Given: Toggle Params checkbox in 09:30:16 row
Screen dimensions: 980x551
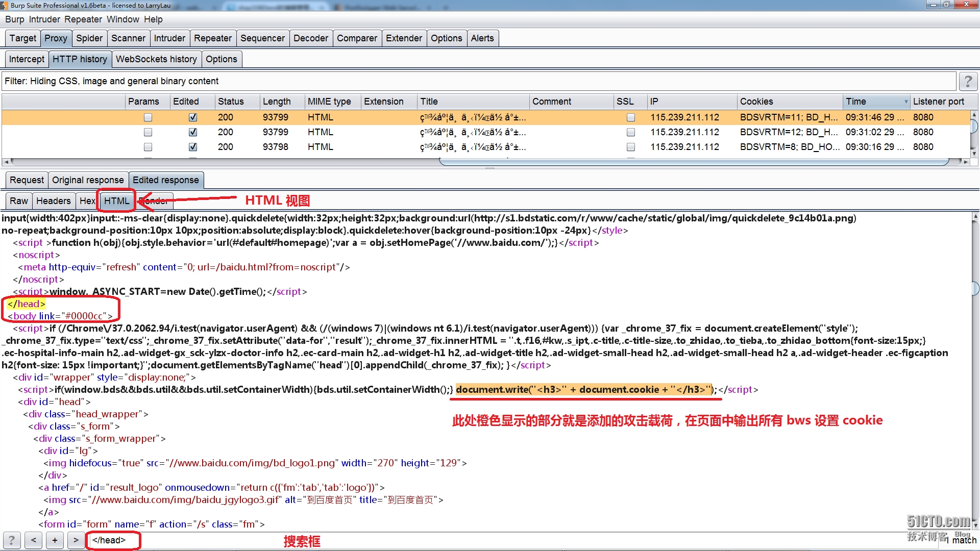Looking at the screenshot, I should (148, 147).
